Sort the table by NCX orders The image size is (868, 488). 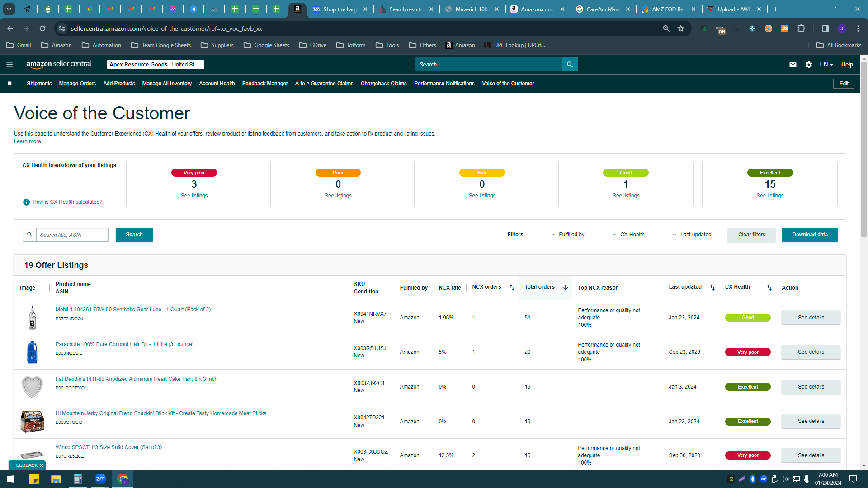coord(512,287)
